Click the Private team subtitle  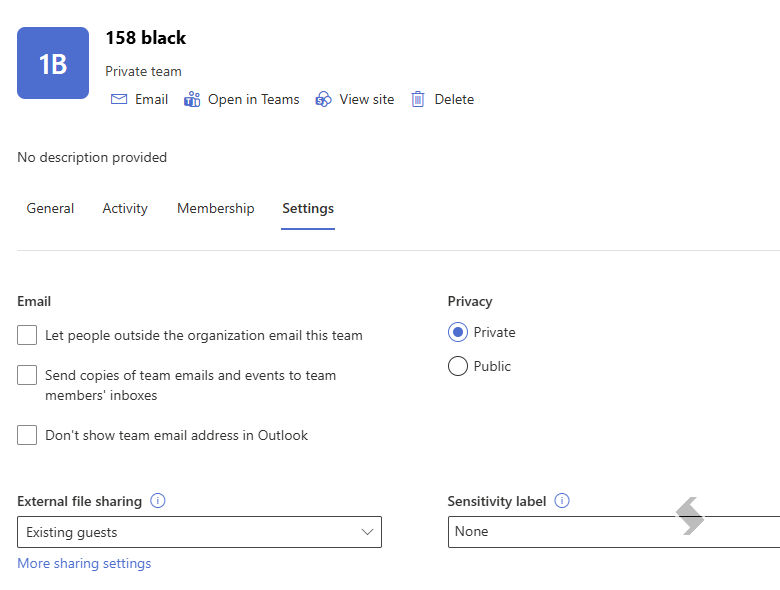[143, 72]
